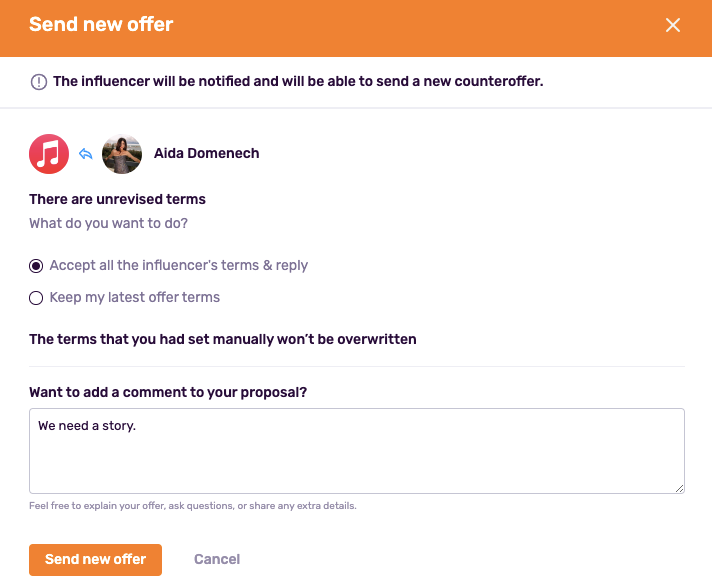Click the Aida Domenech name

coord(206,153)
